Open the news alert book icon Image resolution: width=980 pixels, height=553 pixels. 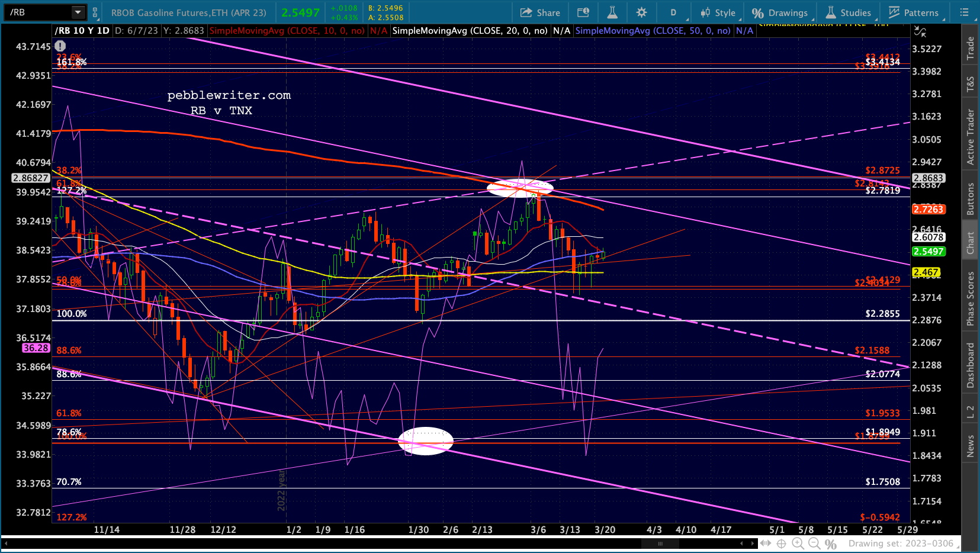pyautogui.click(x=583, y=12)
